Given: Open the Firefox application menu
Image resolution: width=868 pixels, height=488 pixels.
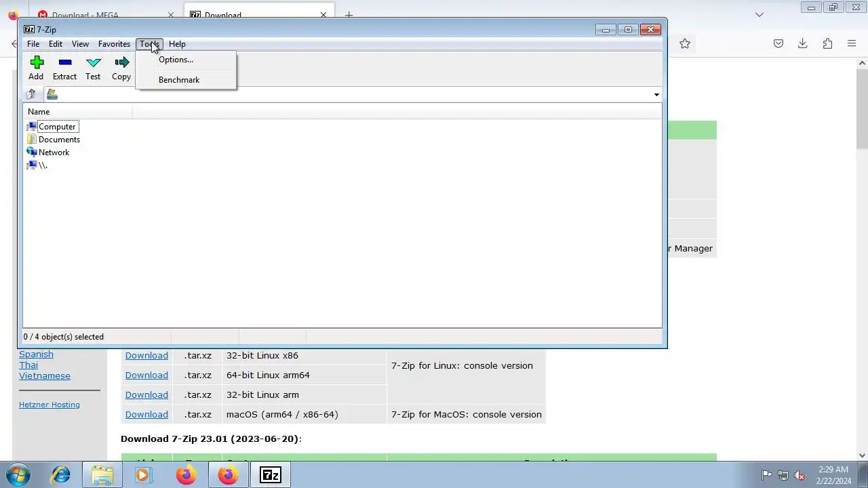Looking at the screenshot, I should pyautogui.click(x=852, y=43).
